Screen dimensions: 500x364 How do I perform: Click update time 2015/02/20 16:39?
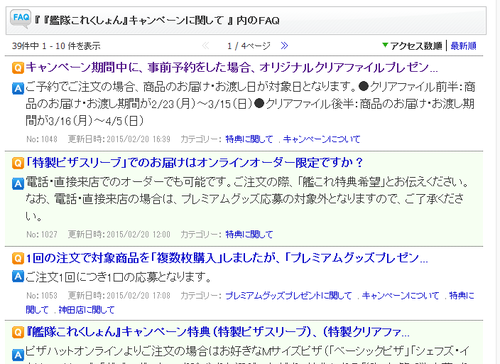pos(138,139)
